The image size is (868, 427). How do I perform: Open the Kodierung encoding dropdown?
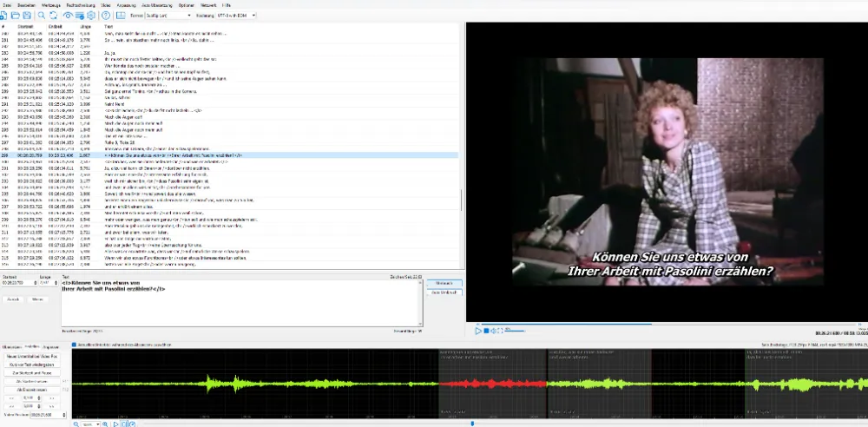click(x=236, y=16)
